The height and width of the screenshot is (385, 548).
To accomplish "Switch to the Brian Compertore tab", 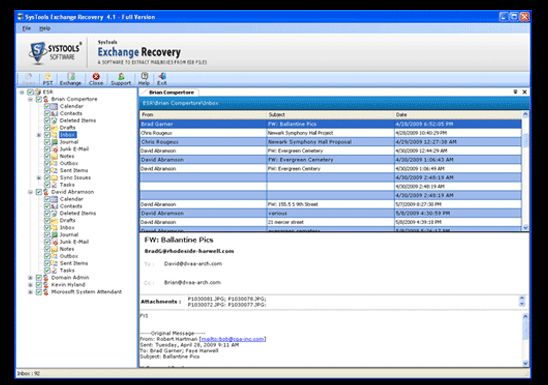I will point(171,93).
